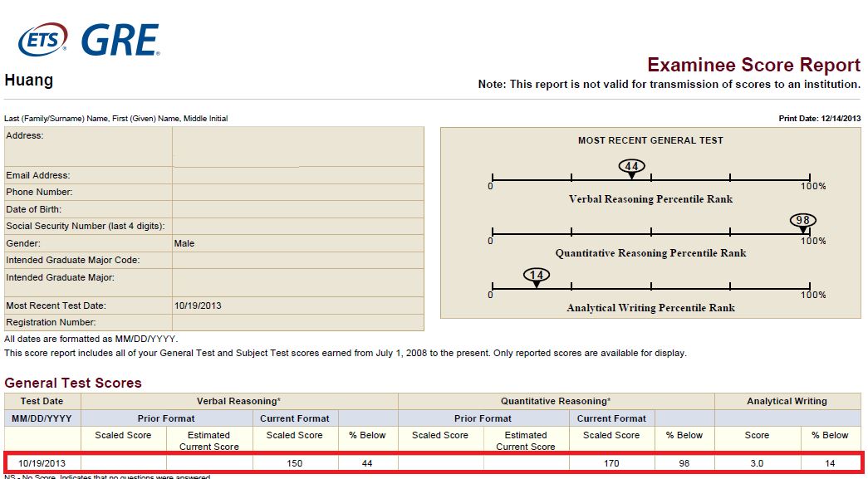Select the Most Recent Test Date value 10/19/2013
The image size is (868, 479).
[x=198, y=305]
